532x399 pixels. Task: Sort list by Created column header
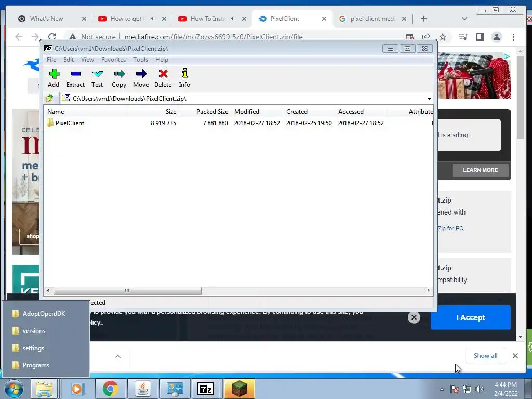tap(309, 112)
